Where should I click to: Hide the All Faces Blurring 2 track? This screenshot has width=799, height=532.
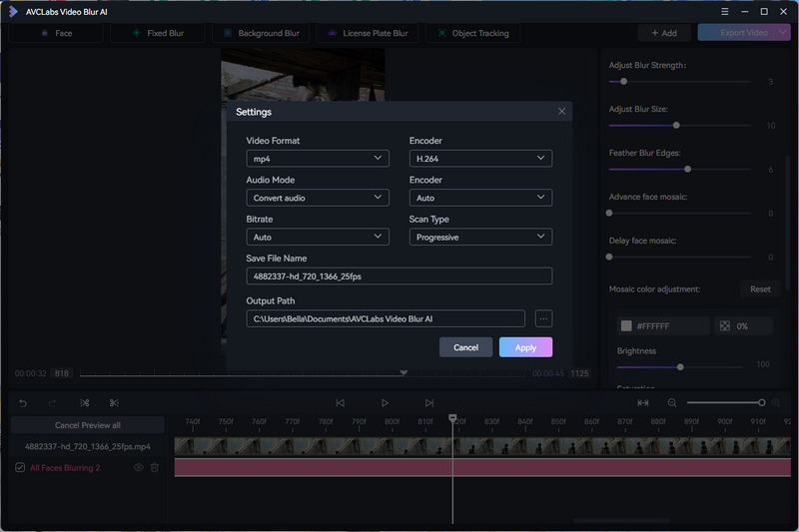(139, 467)
